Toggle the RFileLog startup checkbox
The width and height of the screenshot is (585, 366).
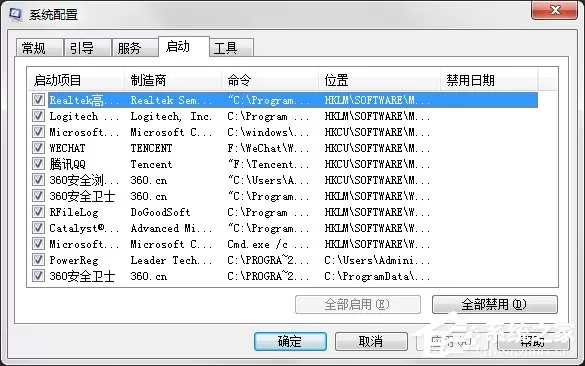pyautogui.click(x=38, y=212)
